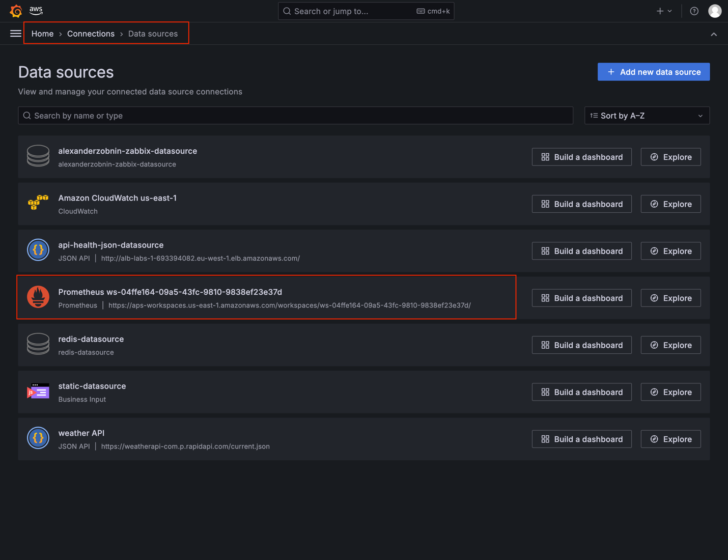Click the Add new data source button

653,72
